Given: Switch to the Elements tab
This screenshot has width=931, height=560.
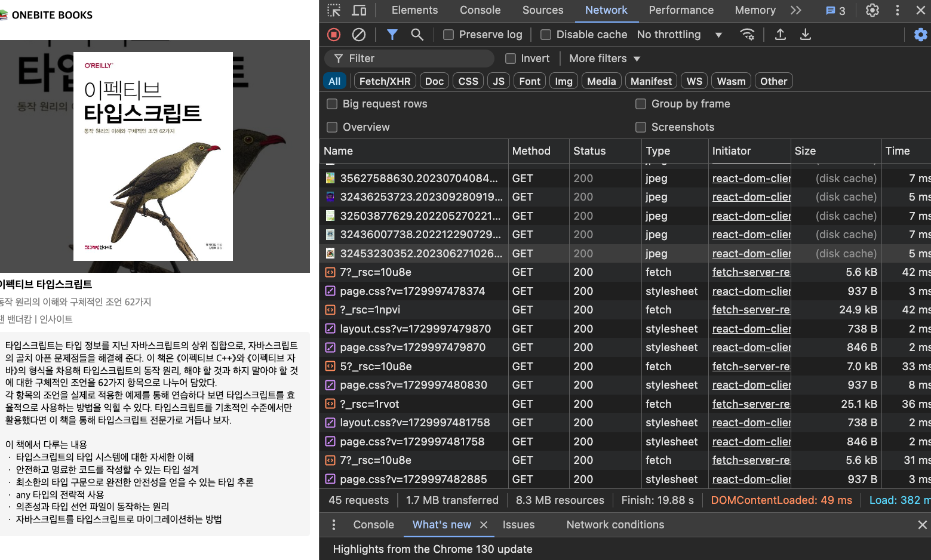Looking at the screenshot, I should point(414,10).
